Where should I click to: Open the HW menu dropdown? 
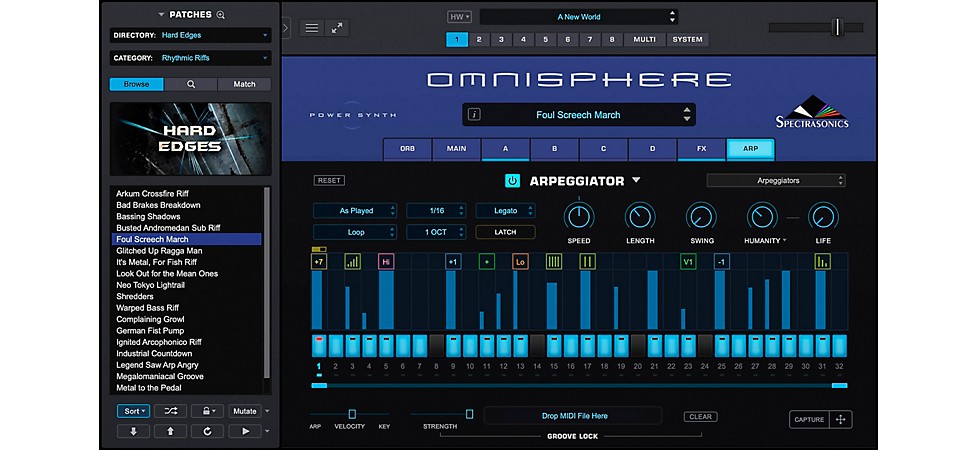[x=459, y=17]
